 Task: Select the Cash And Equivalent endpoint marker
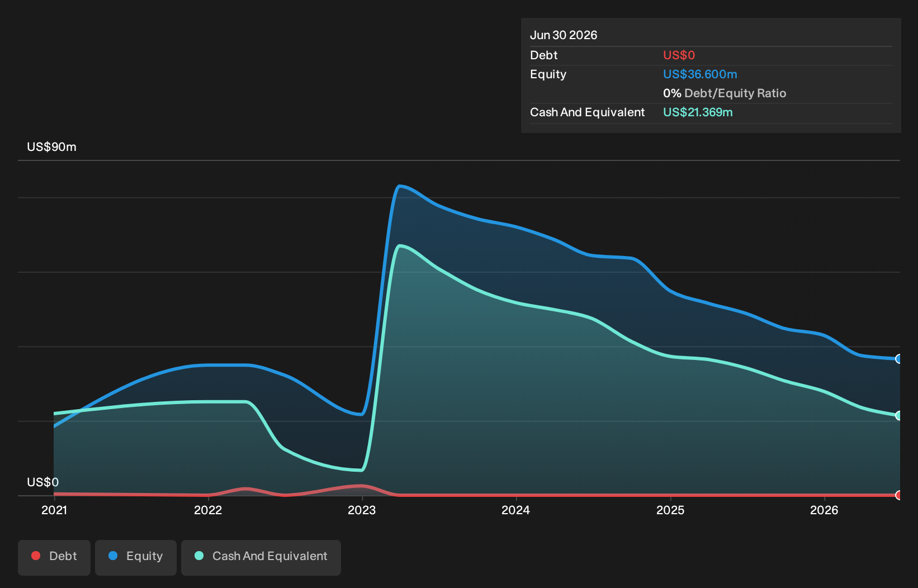[x=899, y=415]
